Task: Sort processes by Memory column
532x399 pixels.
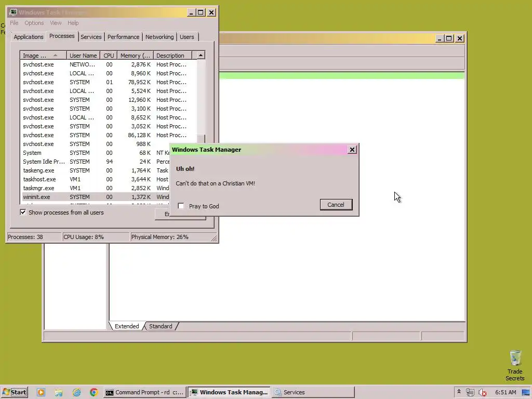Action: (136, 55)
